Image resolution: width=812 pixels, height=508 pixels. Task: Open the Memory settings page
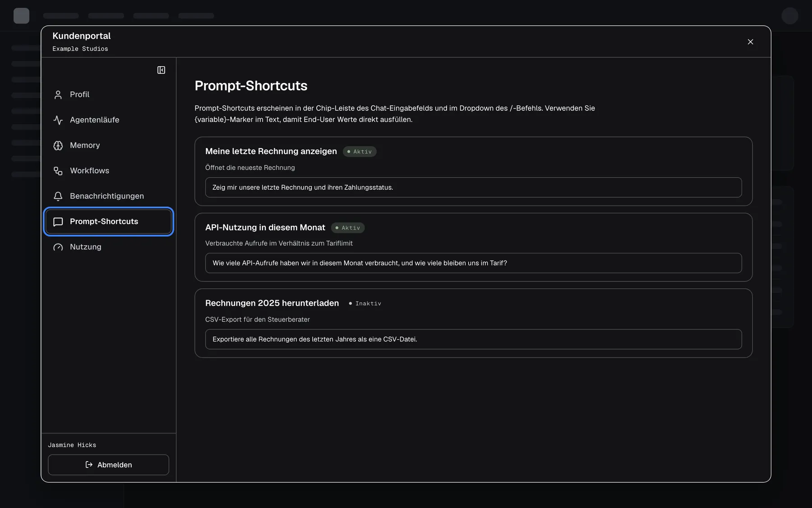[109, 145]
